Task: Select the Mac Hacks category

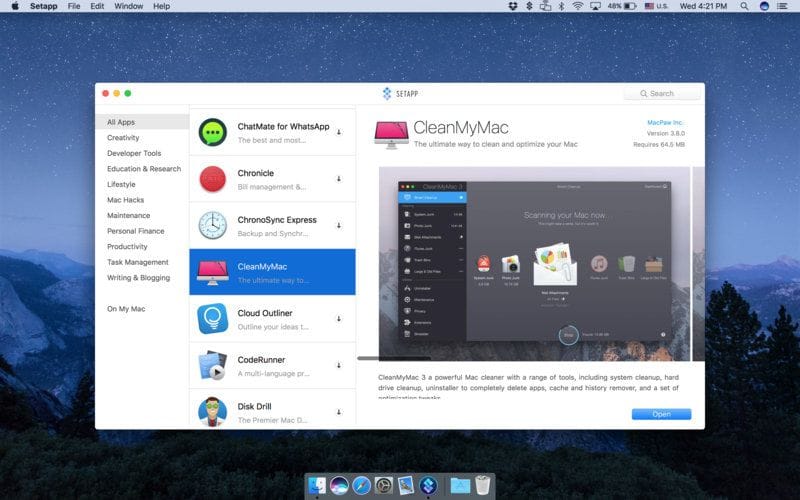Action: tap(126, 200)
